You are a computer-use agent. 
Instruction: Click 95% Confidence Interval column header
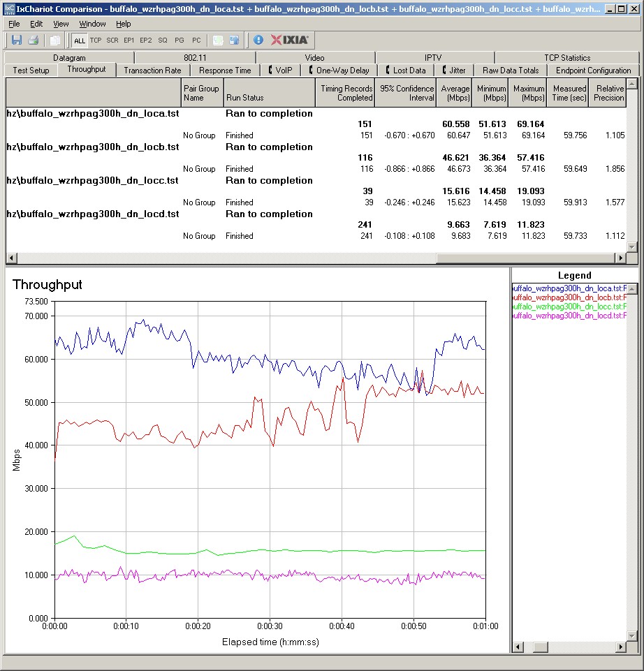click(406, 93)
